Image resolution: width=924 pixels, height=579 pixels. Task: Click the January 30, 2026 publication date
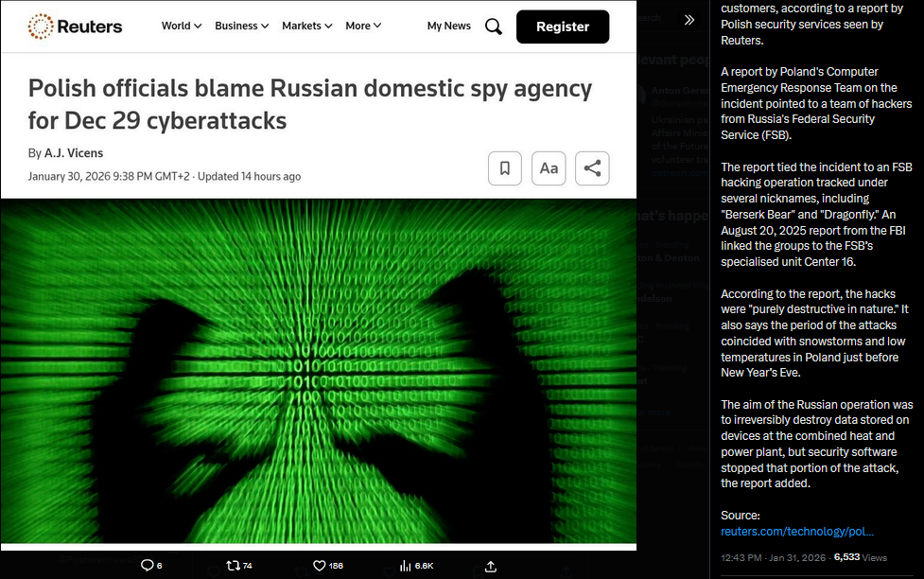click(109, 176)
